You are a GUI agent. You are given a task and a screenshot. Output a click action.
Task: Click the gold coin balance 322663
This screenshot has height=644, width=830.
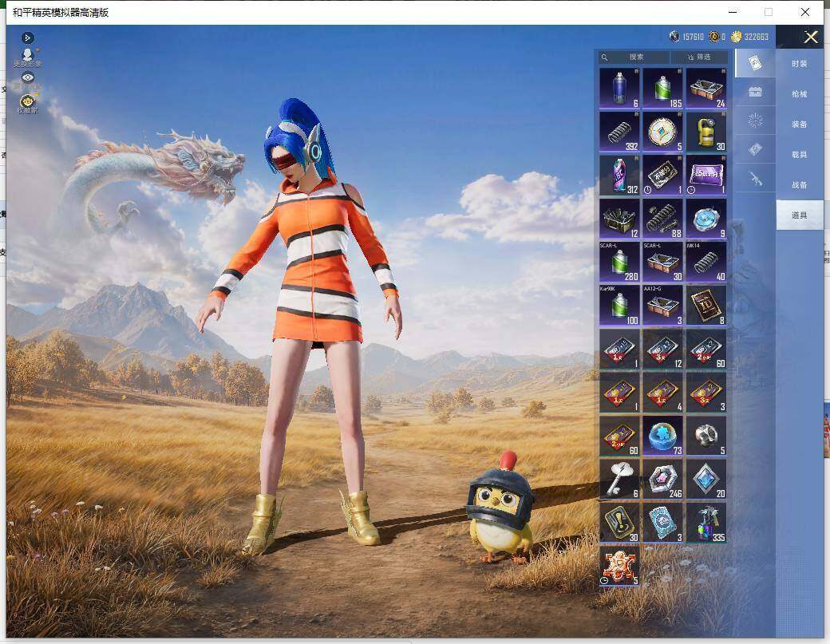point(749,37)
